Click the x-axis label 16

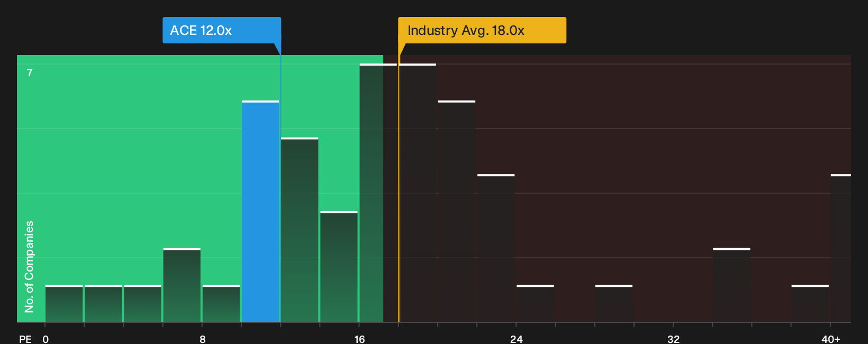[359, 339]
